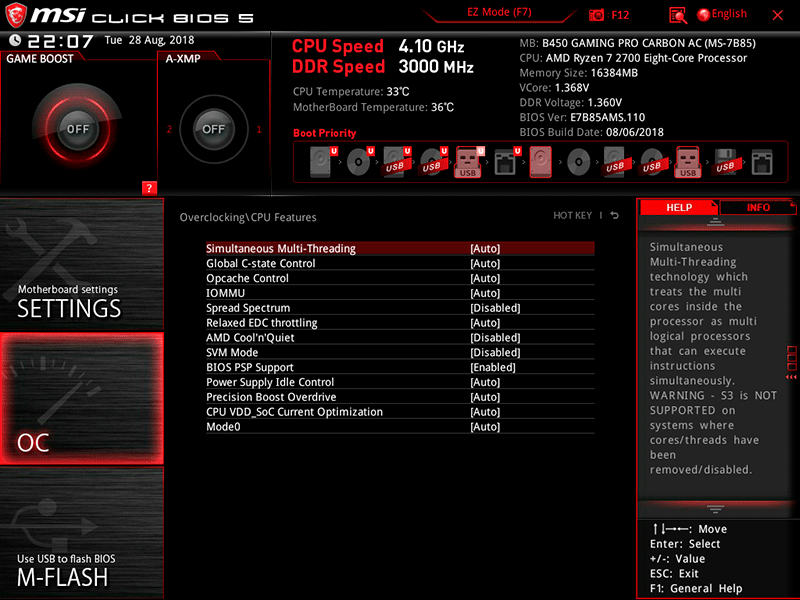Viewport: 800px width, 600px height.
Task: Select the first hard drive boot priority icon
Action: pos(319,161)
